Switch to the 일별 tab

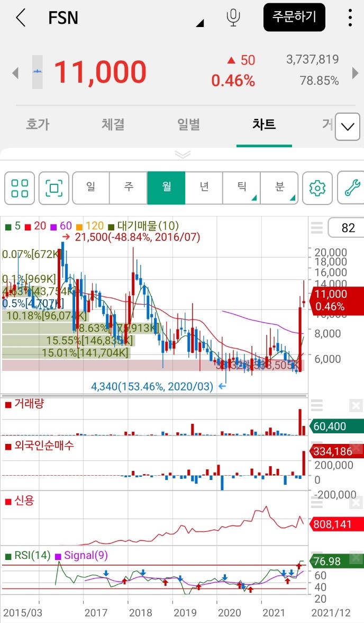click(x=188, y=124)
